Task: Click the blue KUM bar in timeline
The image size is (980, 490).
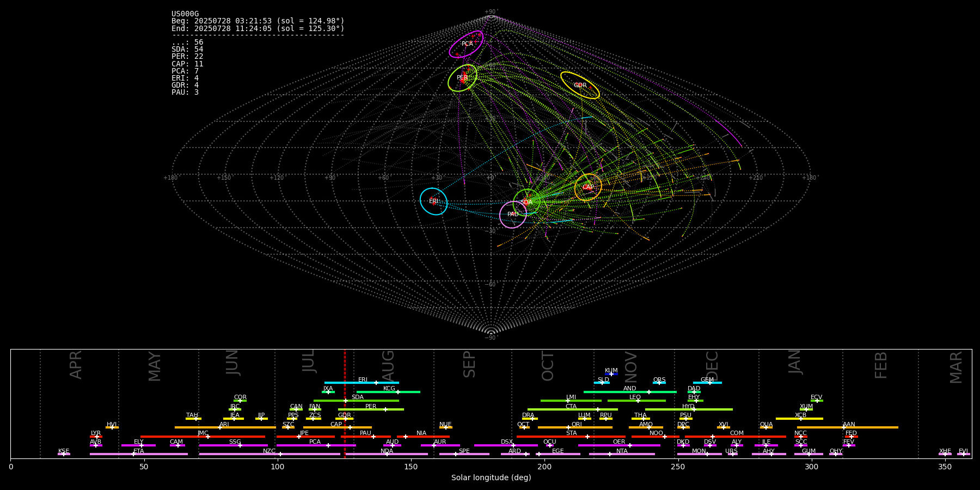Action: [x=611, y=374]
